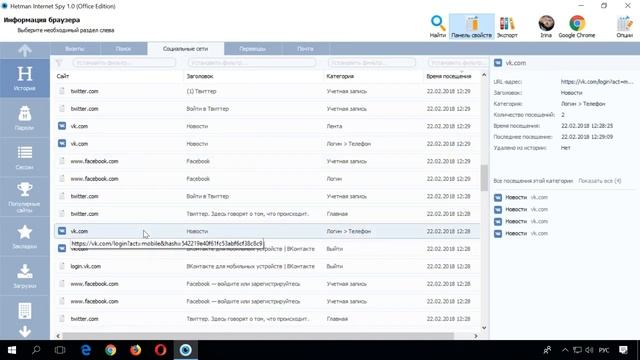Screen dimensions: 640x360
Task: Click the vertical scrollbar down arrow
Action: click(484, 328)
